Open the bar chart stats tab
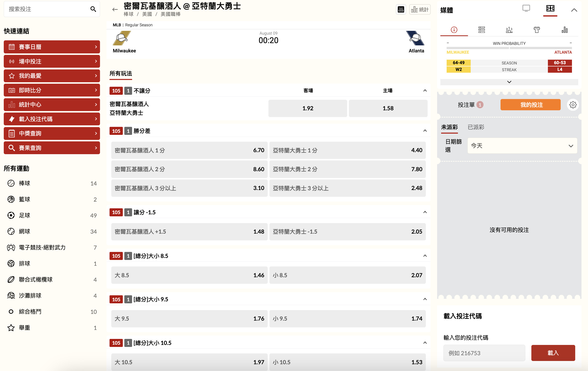This screenshot has width=588, height=371. point(564,30)
